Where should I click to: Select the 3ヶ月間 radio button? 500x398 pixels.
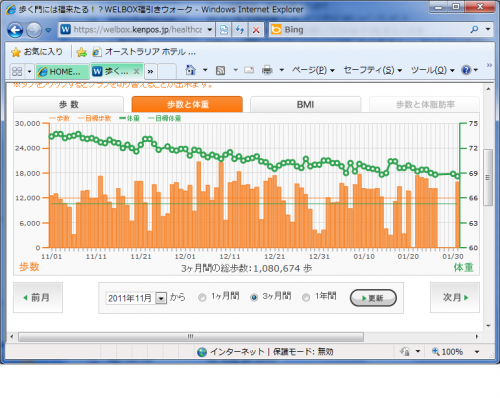pyautogui.click(x=254, y=297)
